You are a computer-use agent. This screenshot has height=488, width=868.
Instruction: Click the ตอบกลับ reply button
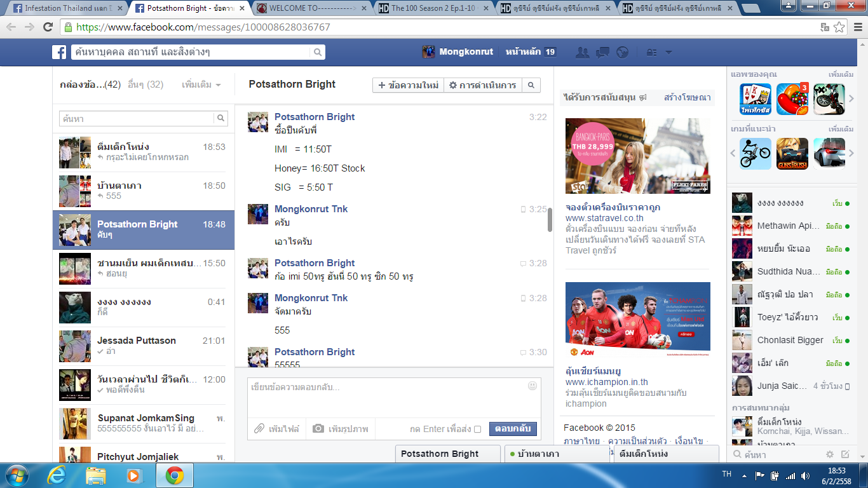(513, 429)
